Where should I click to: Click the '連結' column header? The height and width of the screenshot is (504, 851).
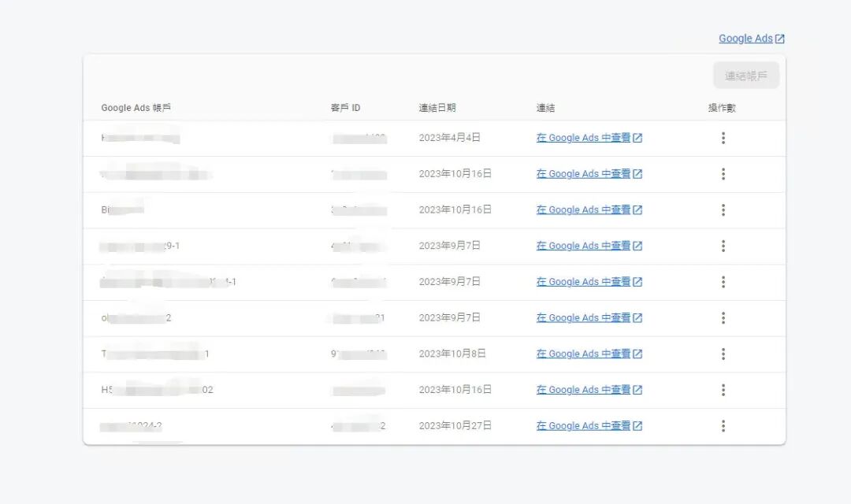click(x=545, y=107)
